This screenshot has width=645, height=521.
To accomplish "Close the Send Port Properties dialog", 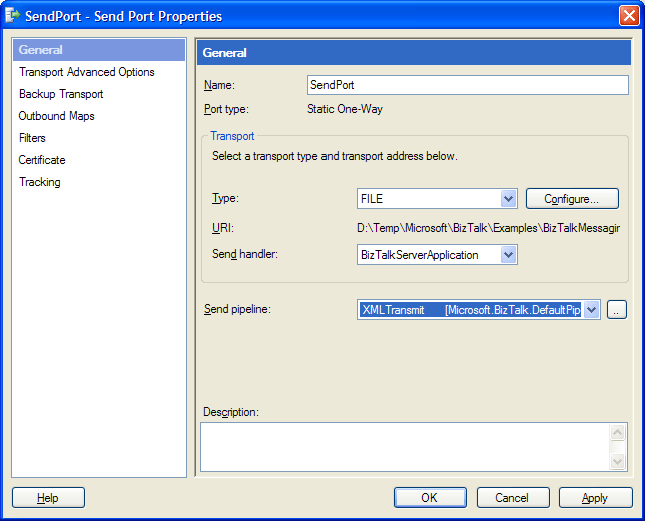I will coord(629,16).
